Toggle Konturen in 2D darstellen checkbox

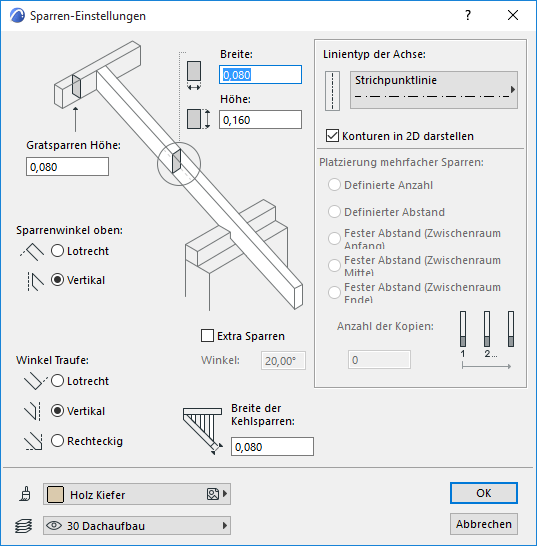tap(332, 135)
